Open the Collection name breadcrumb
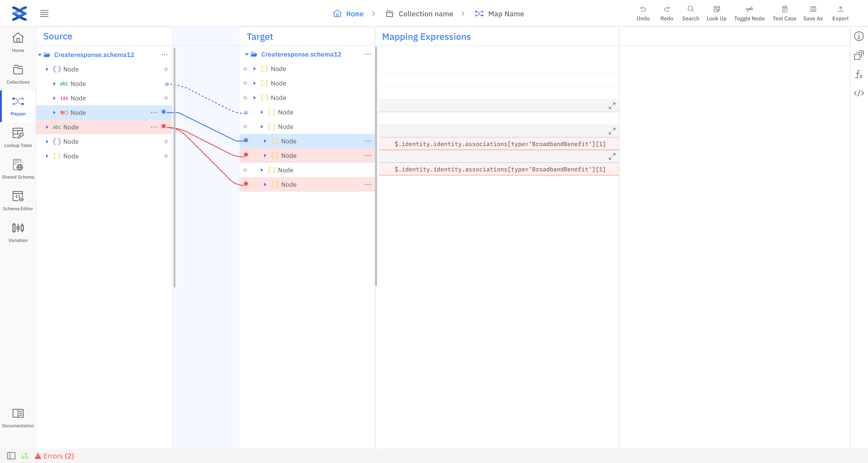Image resolution: width=868 pixels, height=463 pixels. coord(425,14)
